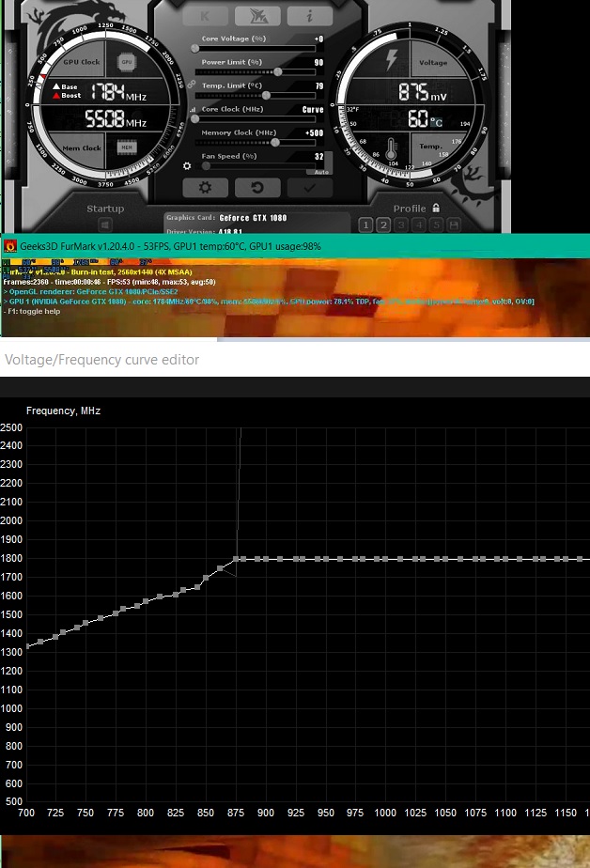The height and width of the screenshot is (868, 590).
Task: Open the fan settings small gear icon
Action: (187, 166)
